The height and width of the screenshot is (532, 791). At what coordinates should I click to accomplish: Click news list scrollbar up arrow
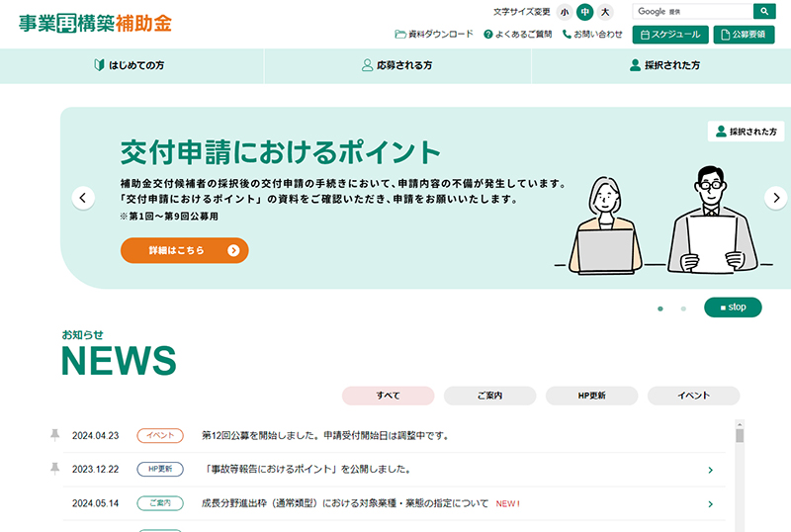point(740,424)
